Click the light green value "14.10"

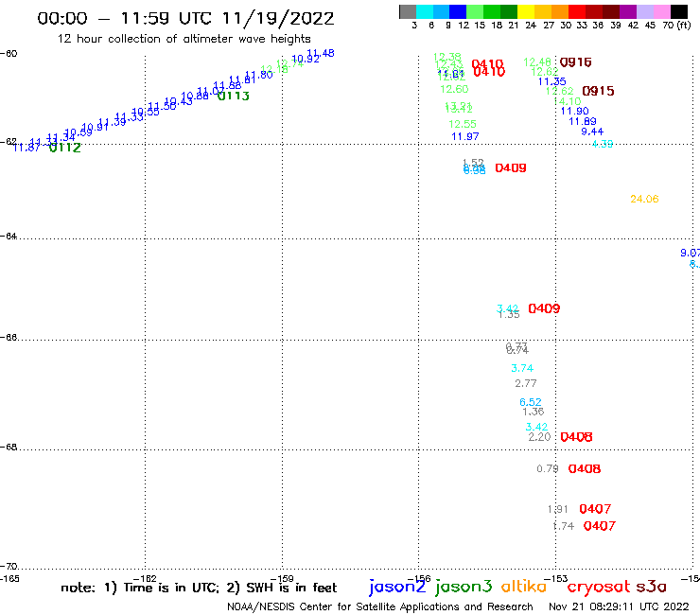point(568,101)
